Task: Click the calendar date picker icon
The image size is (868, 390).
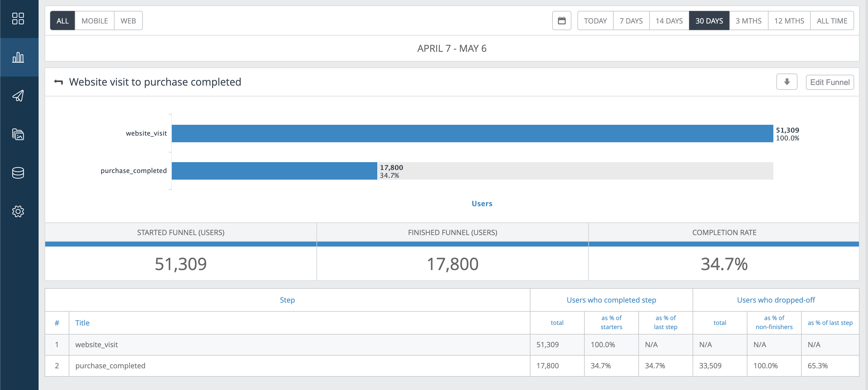Action: (x=561, y=20)
